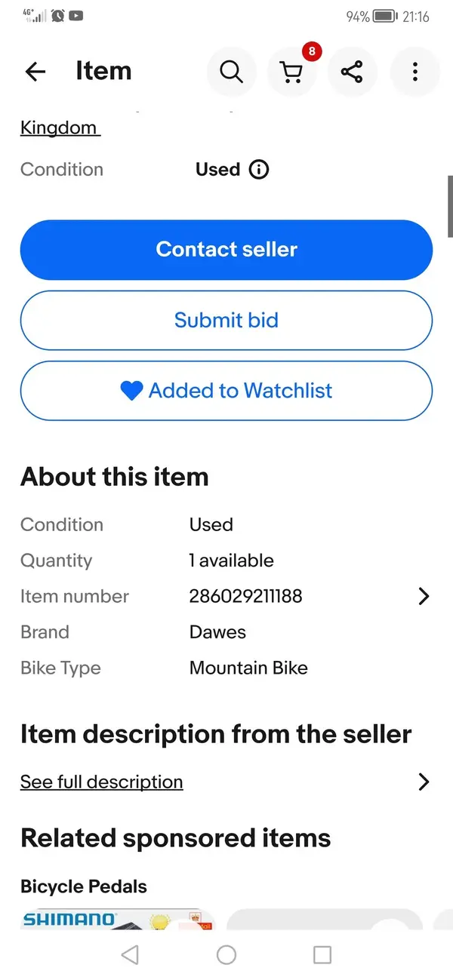This screenshot has width=453, height=980.
Task: Click the Contact seller button
Action: tap(226, 250)
